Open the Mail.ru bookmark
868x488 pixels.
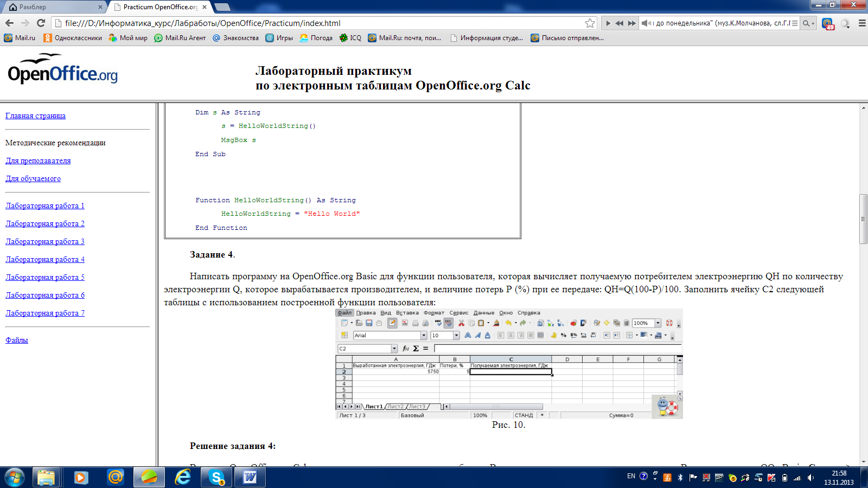pyautogui.click(x=20, y=38)
